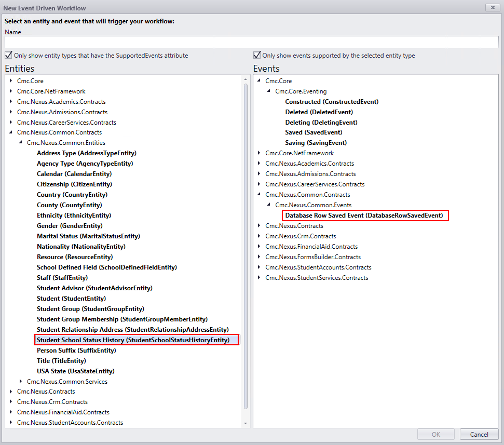Disable 'Only show events supported by the selected entity type'
This screenshot has width=504, height=445.
coord(257,55)
